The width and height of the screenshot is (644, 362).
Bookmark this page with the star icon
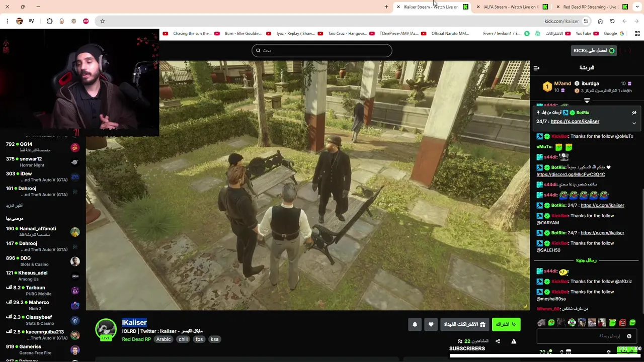[102, 21]
